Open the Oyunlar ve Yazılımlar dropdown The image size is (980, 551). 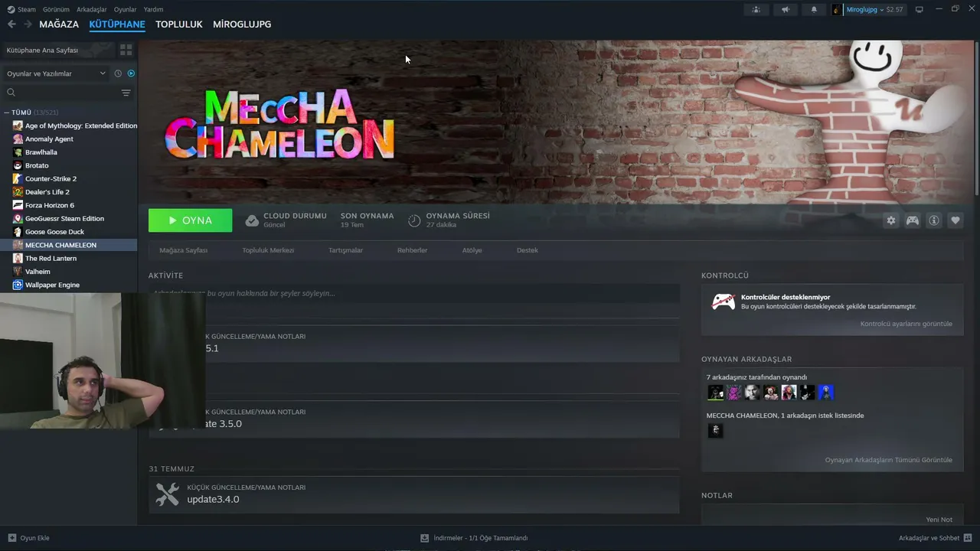pyautogui.click(x=56, y=73)
